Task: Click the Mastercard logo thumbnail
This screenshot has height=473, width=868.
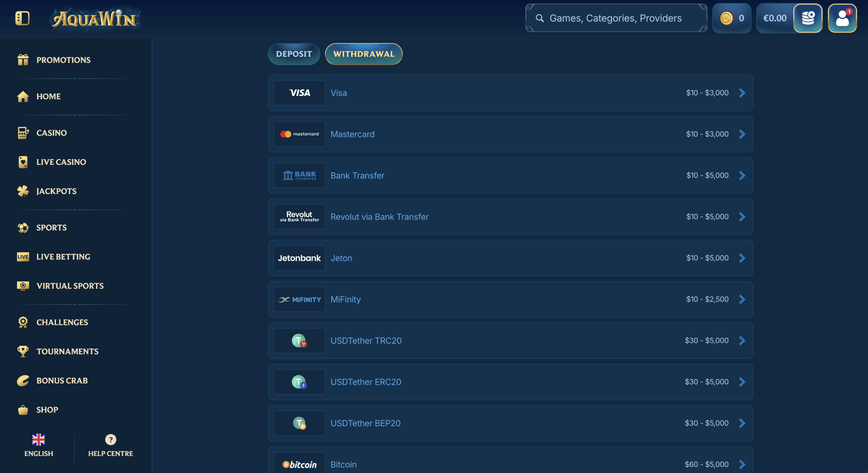Action: point(299,134)
